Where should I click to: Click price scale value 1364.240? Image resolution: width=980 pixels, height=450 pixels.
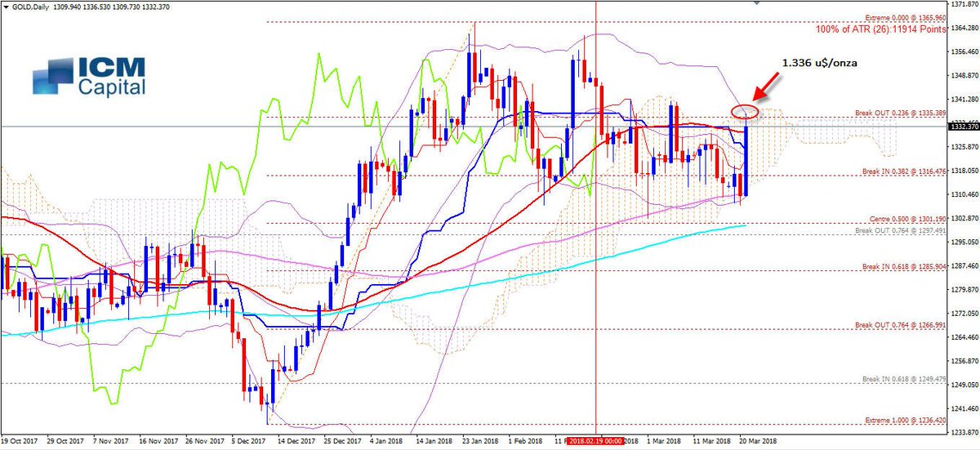(x=964, y=28)
